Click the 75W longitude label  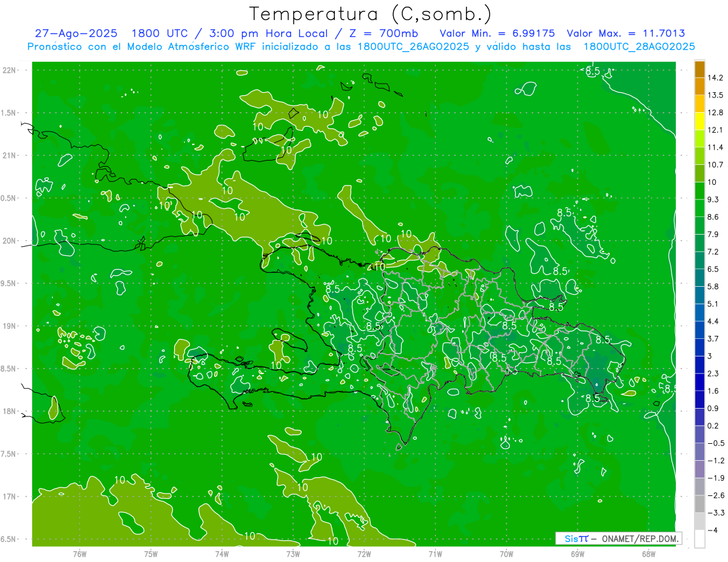pos(151,554)
